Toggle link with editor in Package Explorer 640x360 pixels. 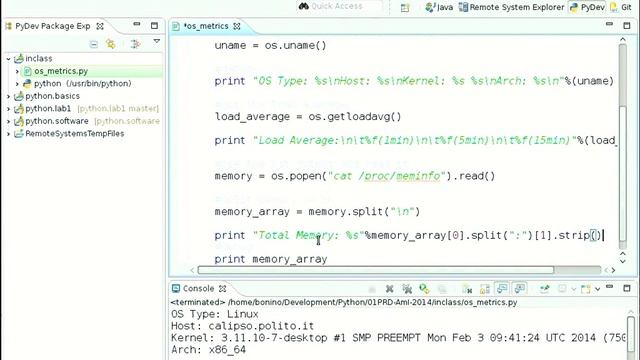point(111,44)
